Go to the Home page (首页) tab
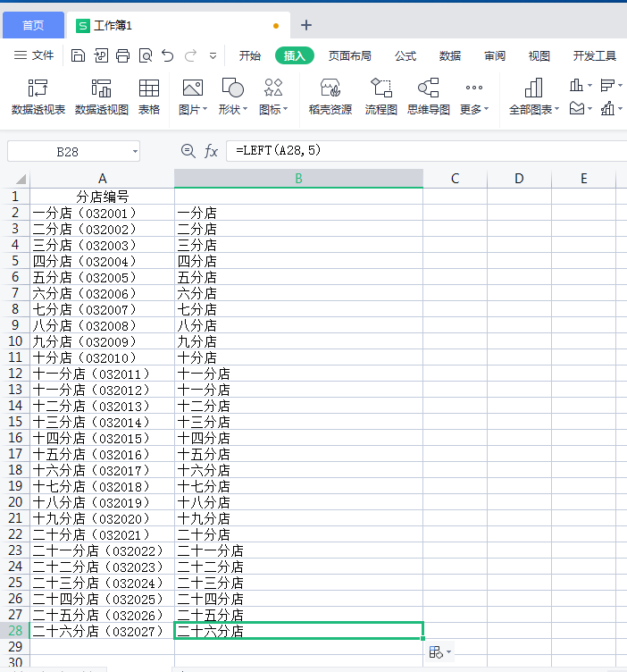 [33, 25]
